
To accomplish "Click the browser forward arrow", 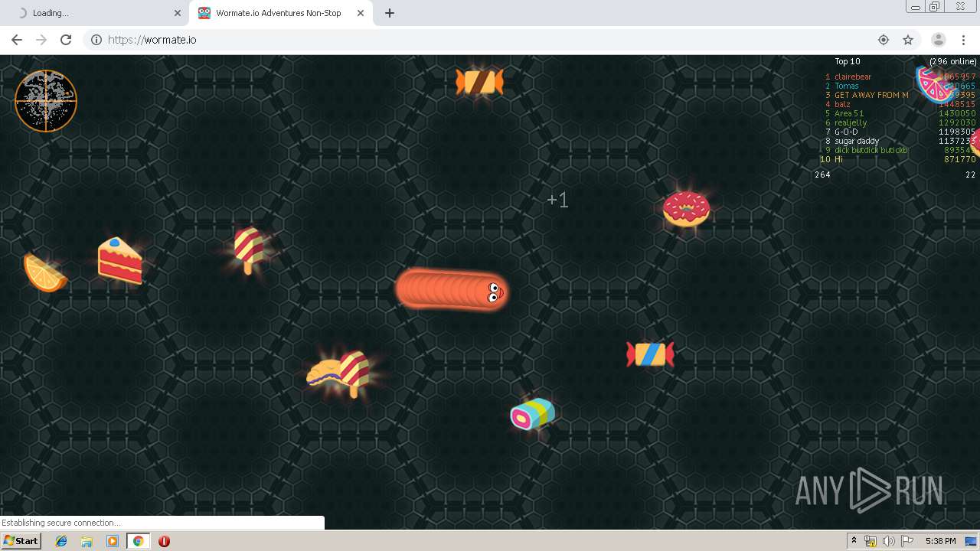I will 41,40.
